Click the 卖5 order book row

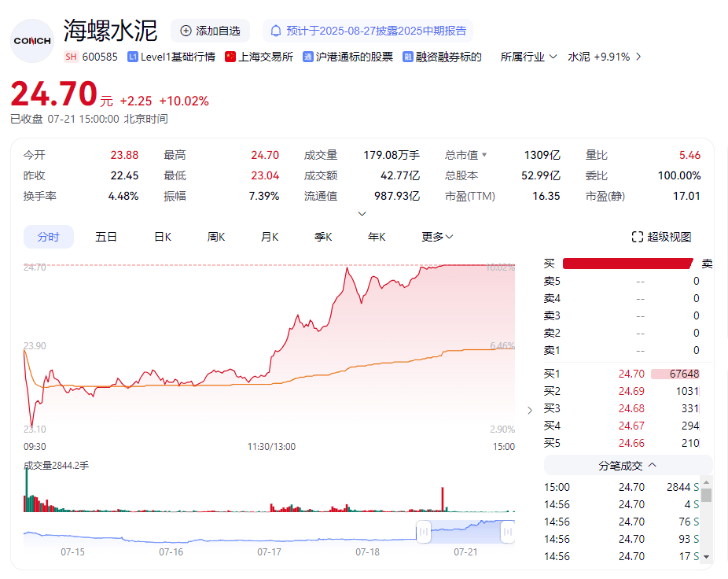(x=622, y=281)
